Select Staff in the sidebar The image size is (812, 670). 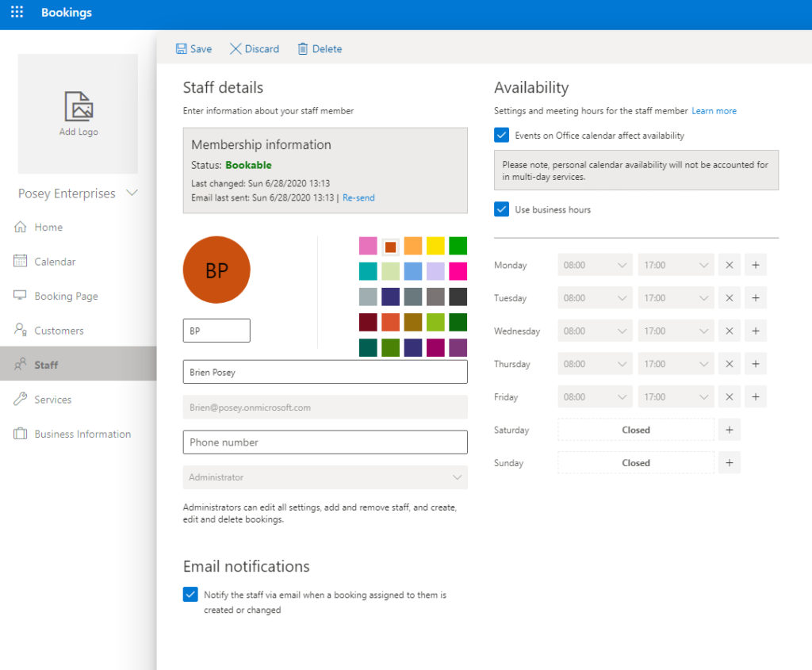(x=79, y=364)
